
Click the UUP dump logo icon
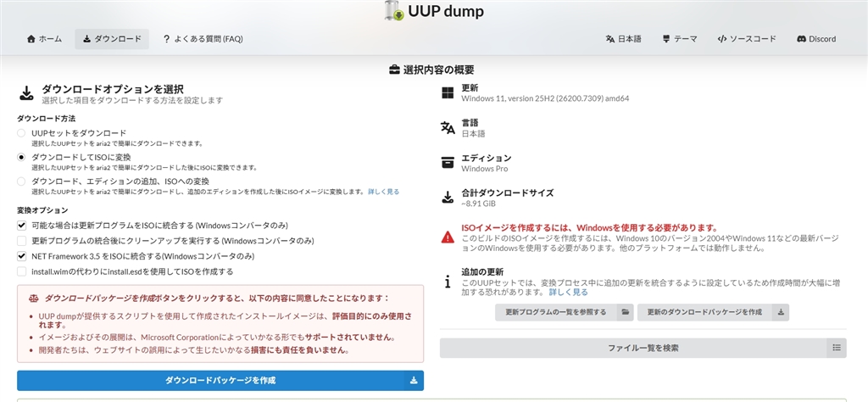(395, 11)
